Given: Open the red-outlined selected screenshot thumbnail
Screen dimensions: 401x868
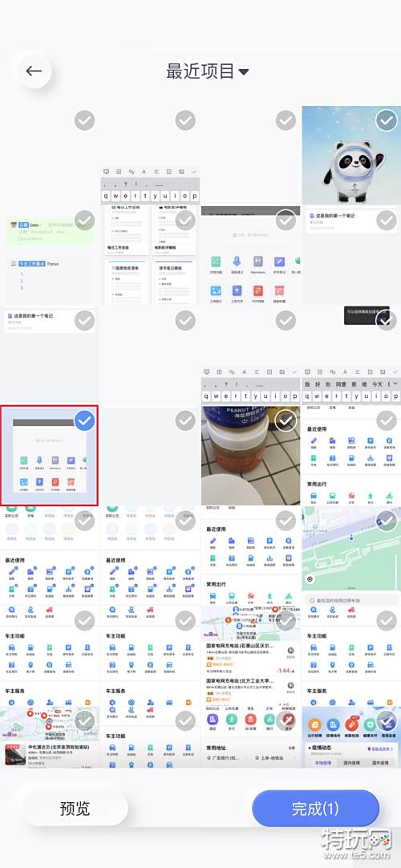Looking at the screenshot, I should (49, 456).
